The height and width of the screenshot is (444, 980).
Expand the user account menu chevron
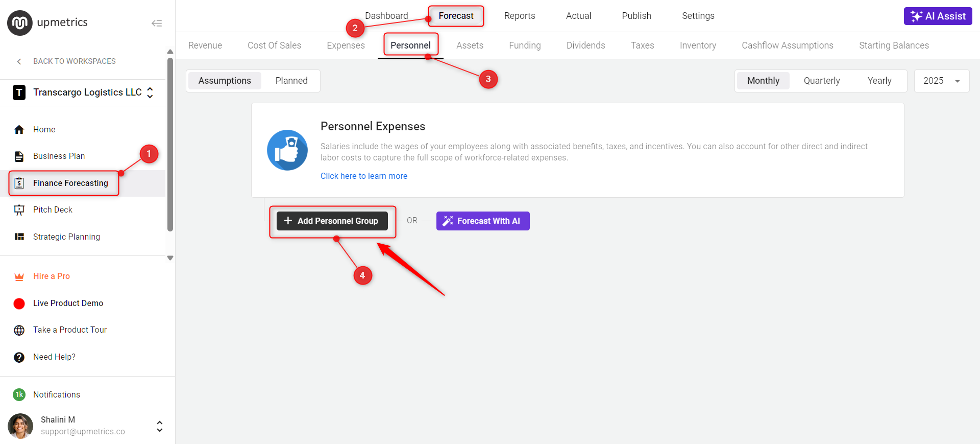pos(160,426)
